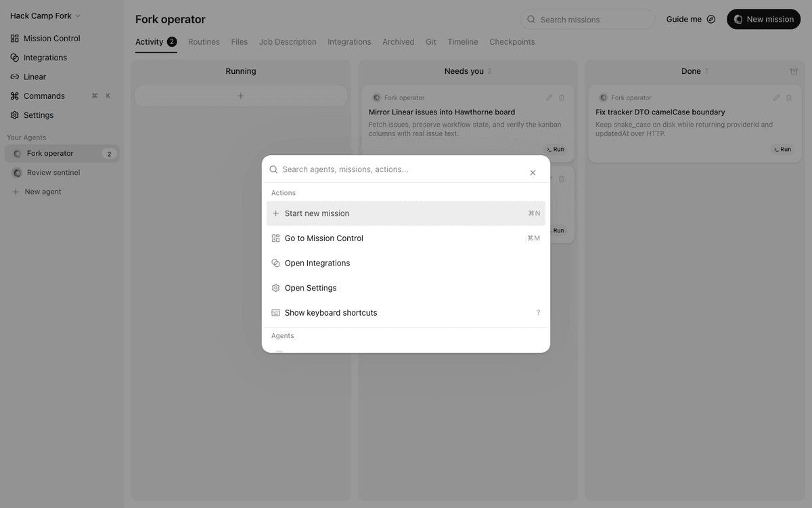
Task: Click the Fork operator badge showing 2
Action: (109, 154)
